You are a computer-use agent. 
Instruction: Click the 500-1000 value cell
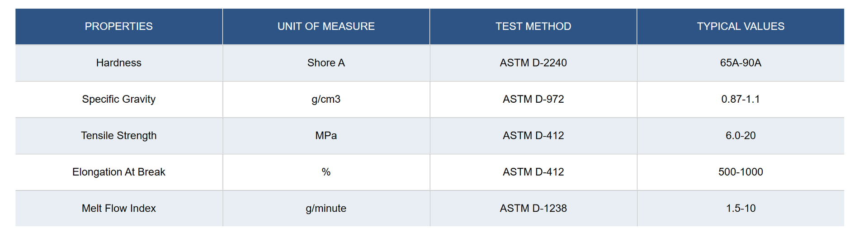pyautogui.click(x=741, y=172)
